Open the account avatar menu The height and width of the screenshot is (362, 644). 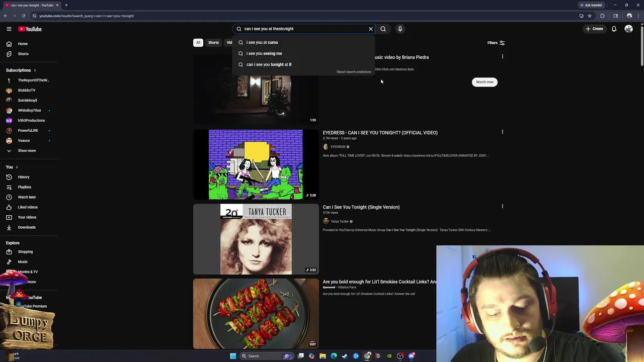(628, 29)
